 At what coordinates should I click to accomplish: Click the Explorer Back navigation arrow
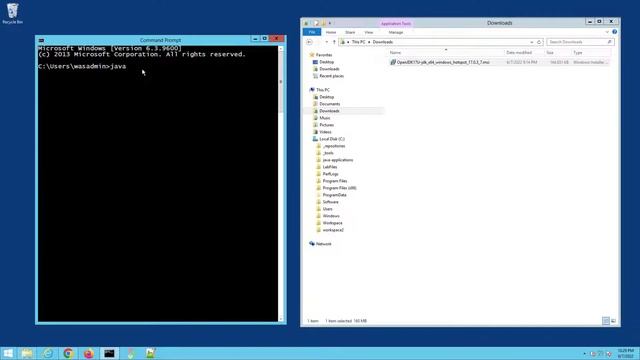click(309, 42)
